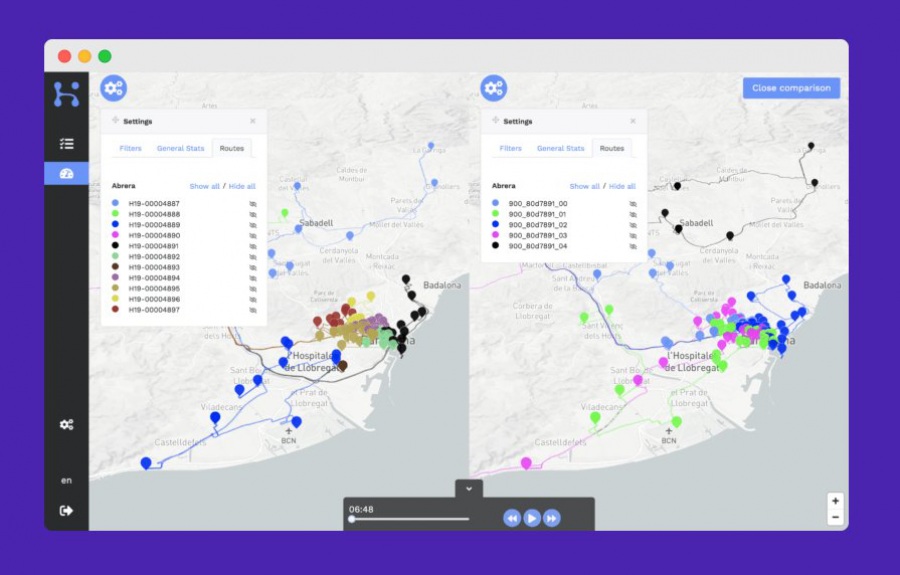900x575 pixels.
Task: Select the blue pin near Castelldefels coast on left map
Action: pos(146,463)
